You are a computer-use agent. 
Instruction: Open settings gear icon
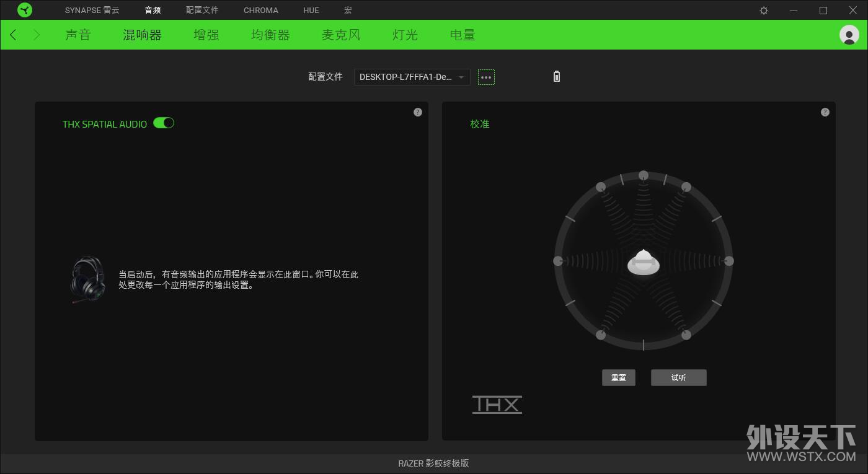[764, 11]
